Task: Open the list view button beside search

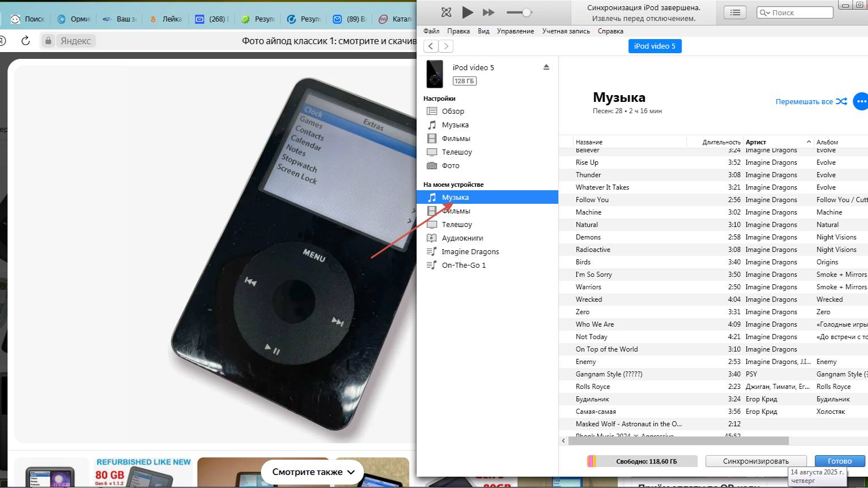Action: coord(735,12)
